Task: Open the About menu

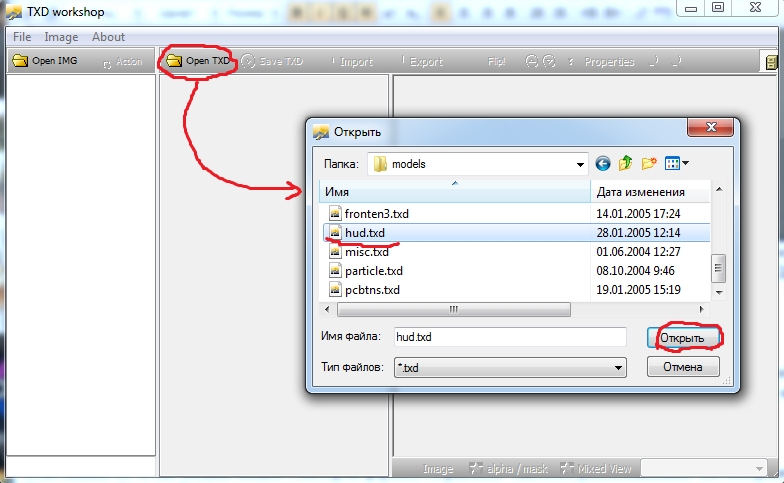Action: [x=108, y=37]
